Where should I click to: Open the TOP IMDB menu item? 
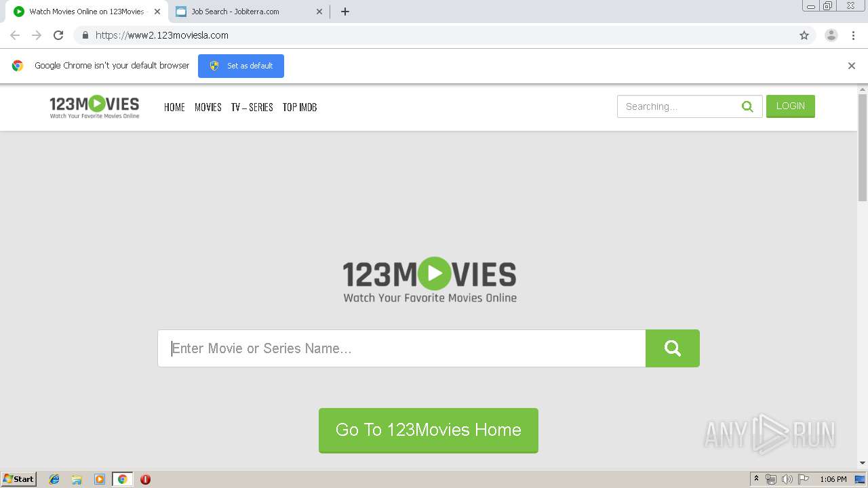(300, 107)
